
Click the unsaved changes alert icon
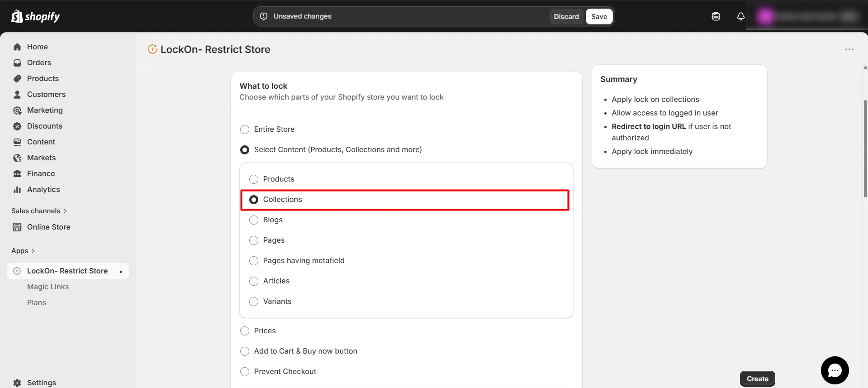click(264, 16)
